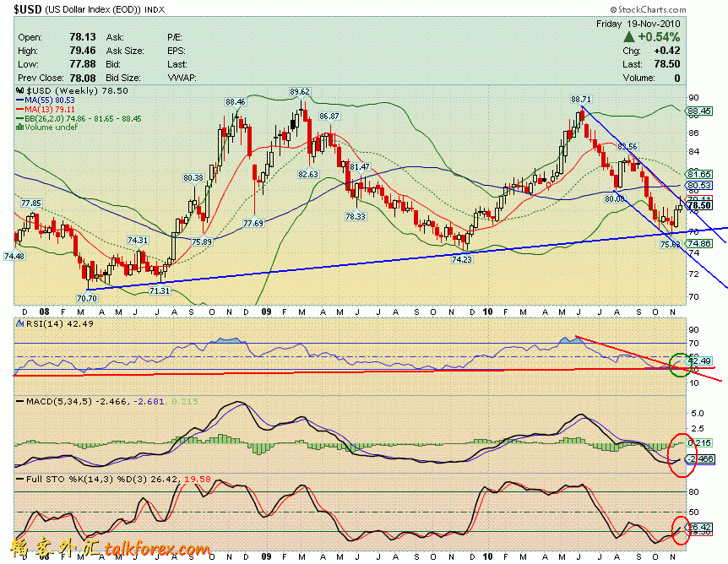Viewport: 728px width, 564px height.
Task: Click the 'RSI(14) 42.49' panel title
Action: click(x=60, y=323)
